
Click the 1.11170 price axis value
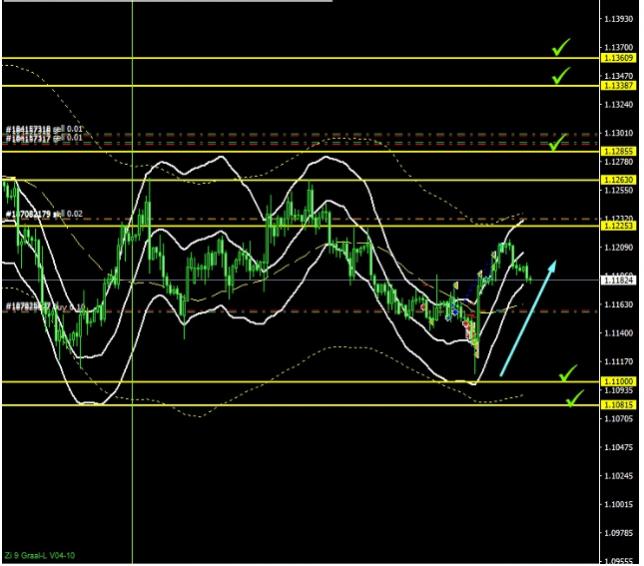tap(619, 361)
